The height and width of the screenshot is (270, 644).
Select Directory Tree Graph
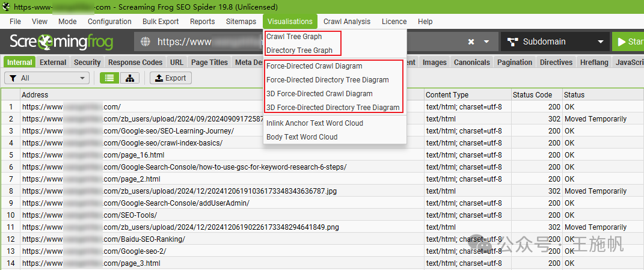point(299,51)
